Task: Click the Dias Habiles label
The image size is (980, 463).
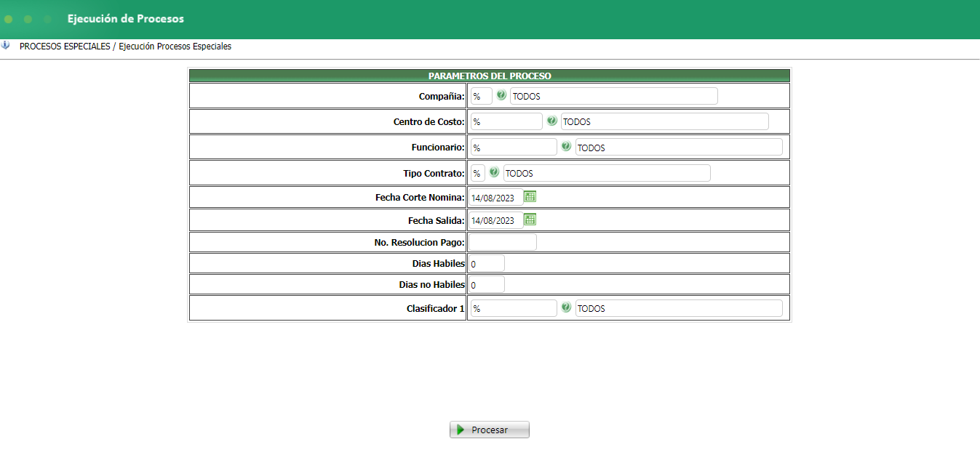Action: 438,263
